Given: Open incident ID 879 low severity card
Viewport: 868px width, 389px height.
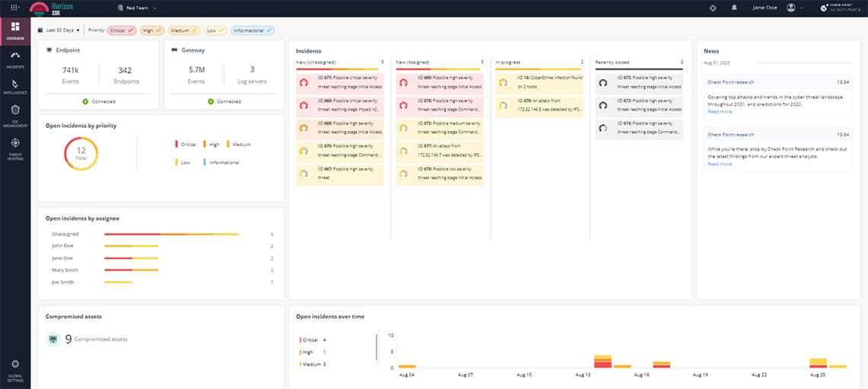Looking at the screenshot, I should [440, 174].
